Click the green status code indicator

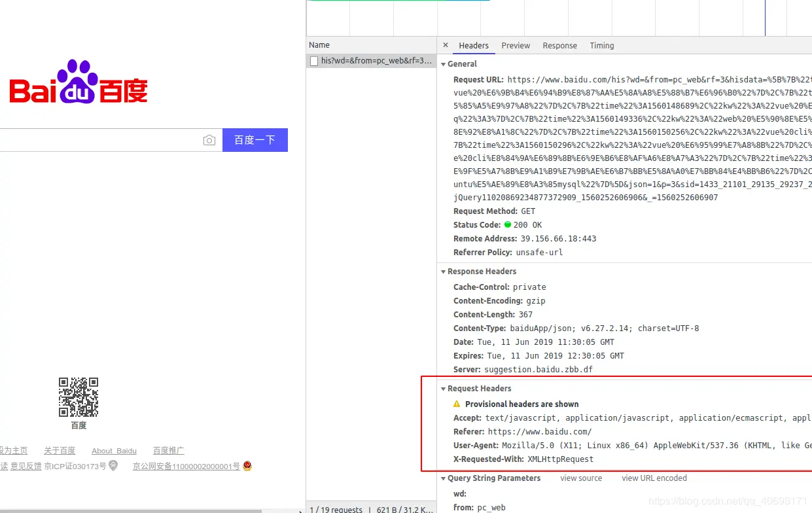tap(508, 224)
